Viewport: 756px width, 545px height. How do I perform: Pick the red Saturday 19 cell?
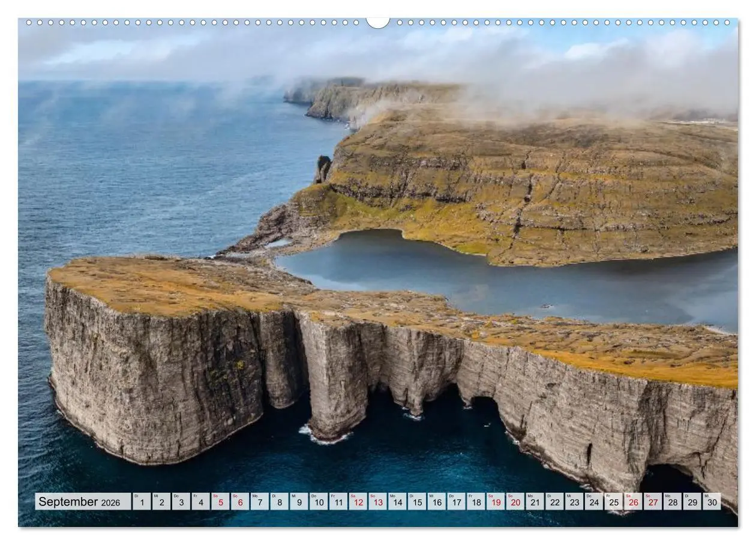coord(495,502)
